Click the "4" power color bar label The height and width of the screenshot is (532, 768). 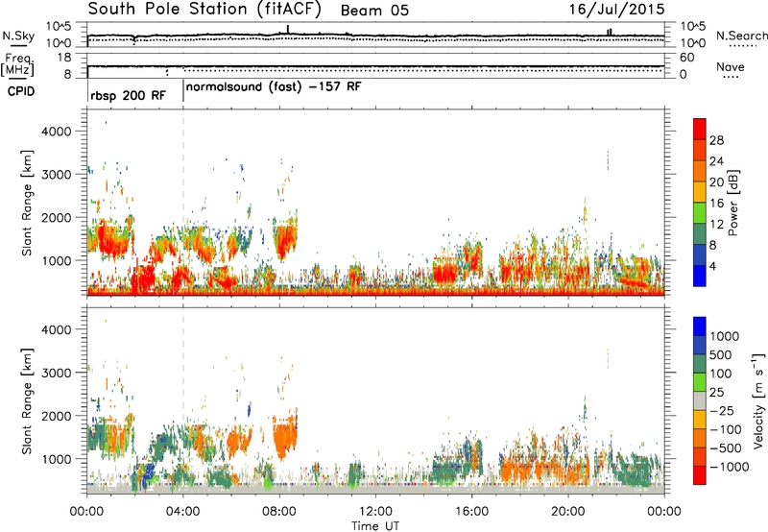tap(712, 266)
